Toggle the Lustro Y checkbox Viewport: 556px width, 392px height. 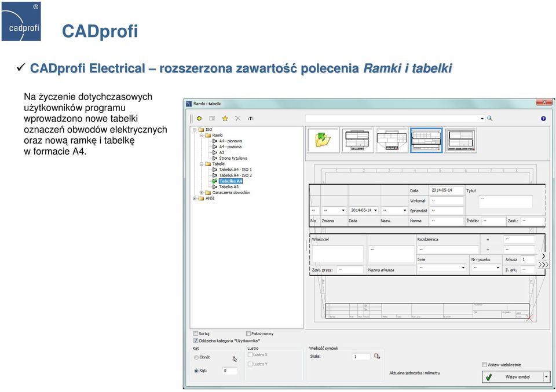pyautogui.click(x=250, y=364)
